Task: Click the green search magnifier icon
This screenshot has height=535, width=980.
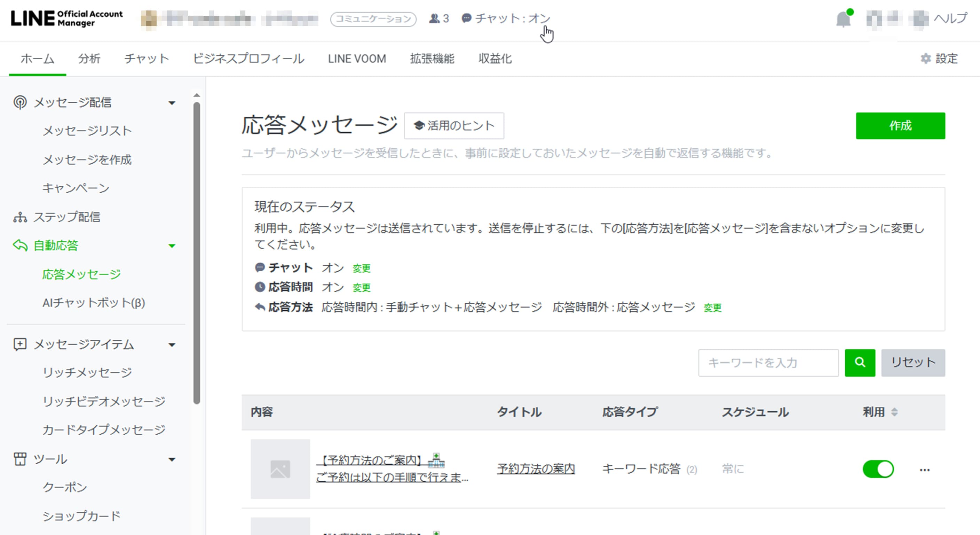Action: click(860, 363)
